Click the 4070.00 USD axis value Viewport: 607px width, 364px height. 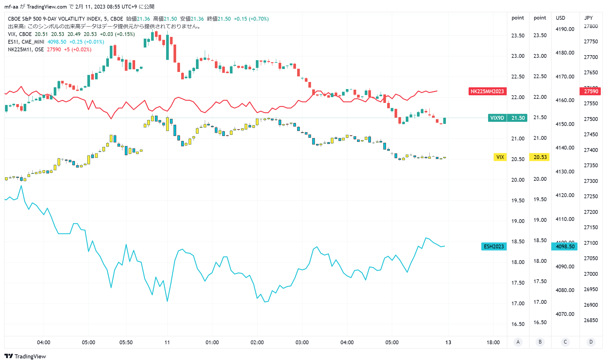click(565, 314)
